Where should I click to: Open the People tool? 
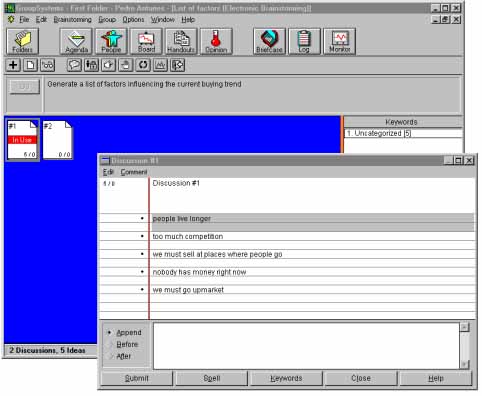[x=111, y=41]
